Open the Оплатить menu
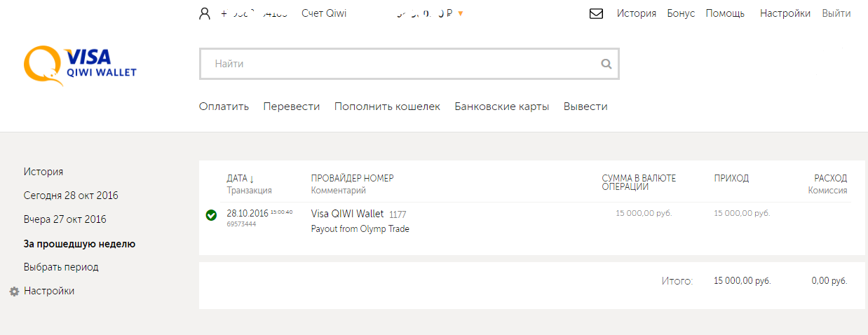Image resolution: width=868 pixels, height=335 pixels. click(x=224, y=107)
